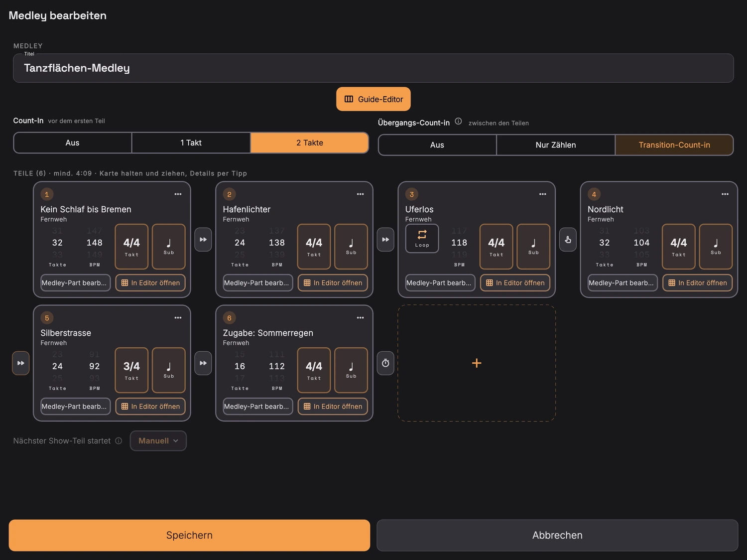Click the Sub note icon on Silberstrasse card
The image size is (747, 560).
pyautogui.click(x=169, y=370)
